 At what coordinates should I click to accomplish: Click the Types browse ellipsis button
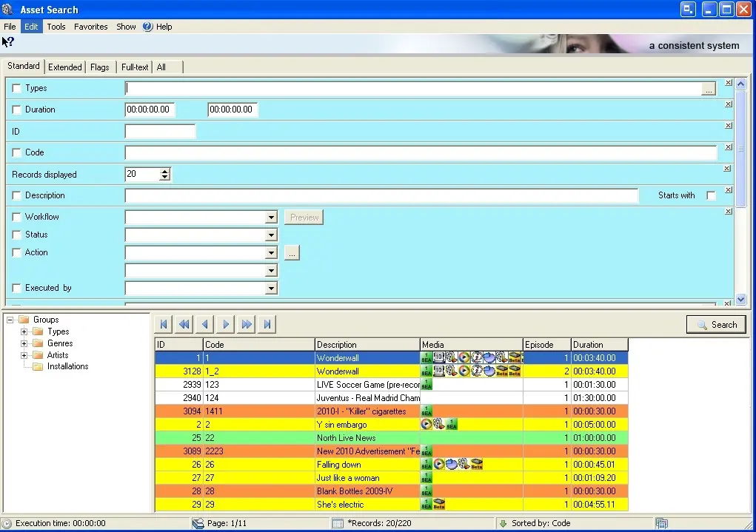click(709, 89)
